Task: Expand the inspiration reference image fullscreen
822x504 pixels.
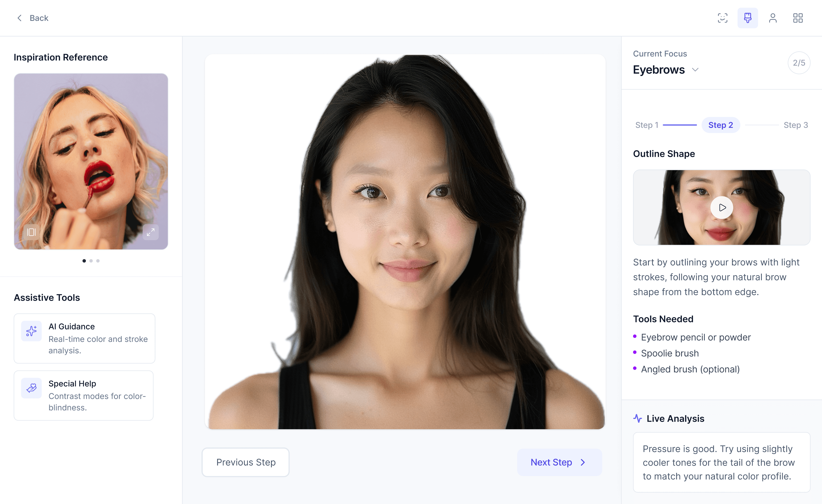Action: pos(151,232)
